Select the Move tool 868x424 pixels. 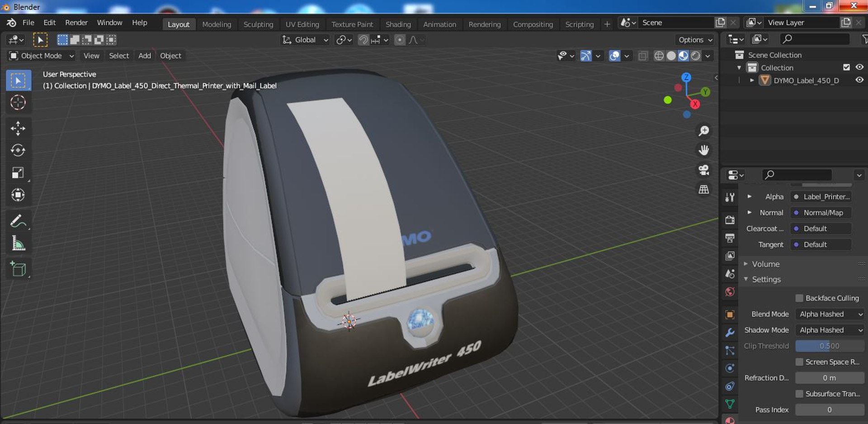pyautogui.click(x=18, y=129)
